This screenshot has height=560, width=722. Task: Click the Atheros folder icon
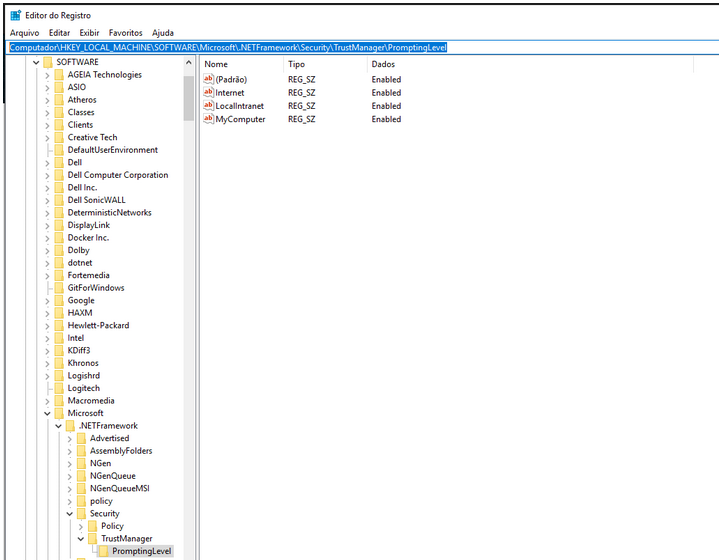coord(59,99)
